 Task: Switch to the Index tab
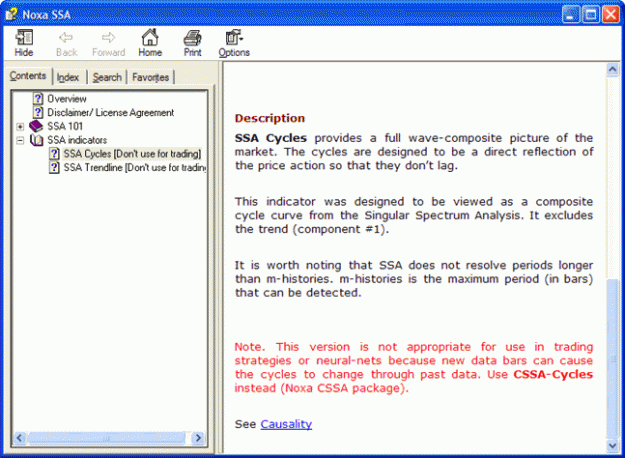(68, 77)
